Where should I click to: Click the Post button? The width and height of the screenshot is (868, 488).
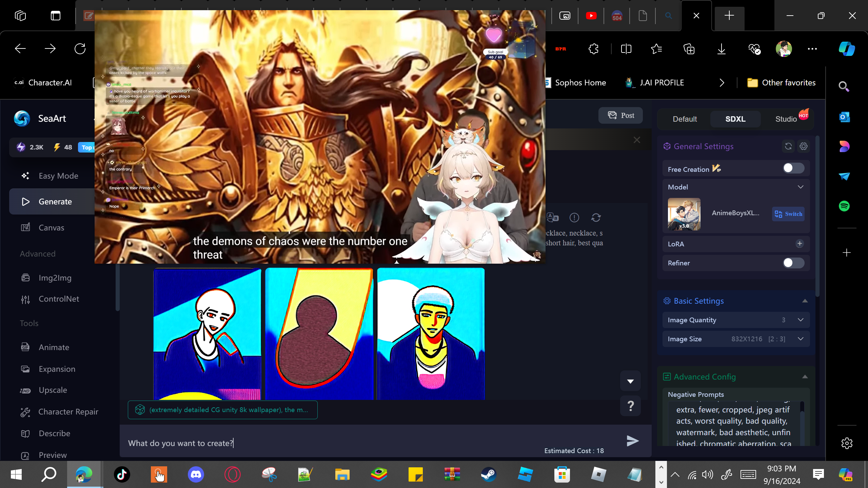pyautogui.click(x=620, y=115)
